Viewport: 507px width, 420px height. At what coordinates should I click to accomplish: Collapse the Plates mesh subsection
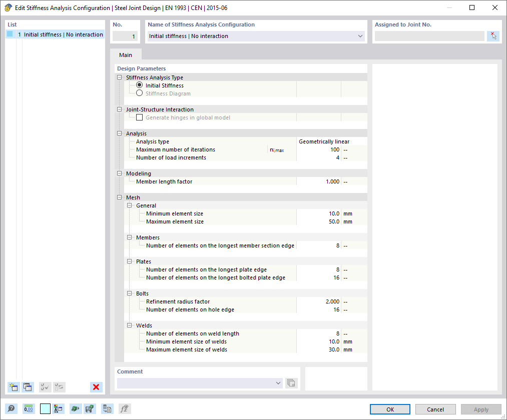click(129, 261)
